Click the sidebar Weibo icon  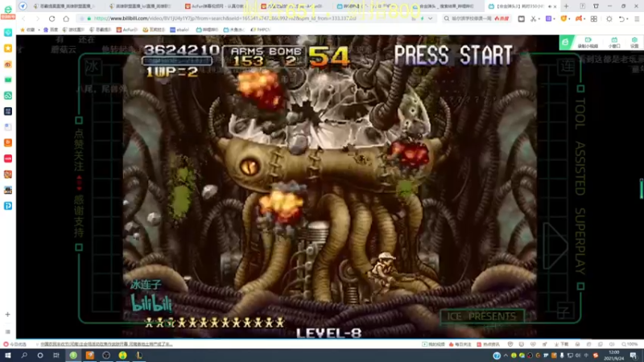8,64
